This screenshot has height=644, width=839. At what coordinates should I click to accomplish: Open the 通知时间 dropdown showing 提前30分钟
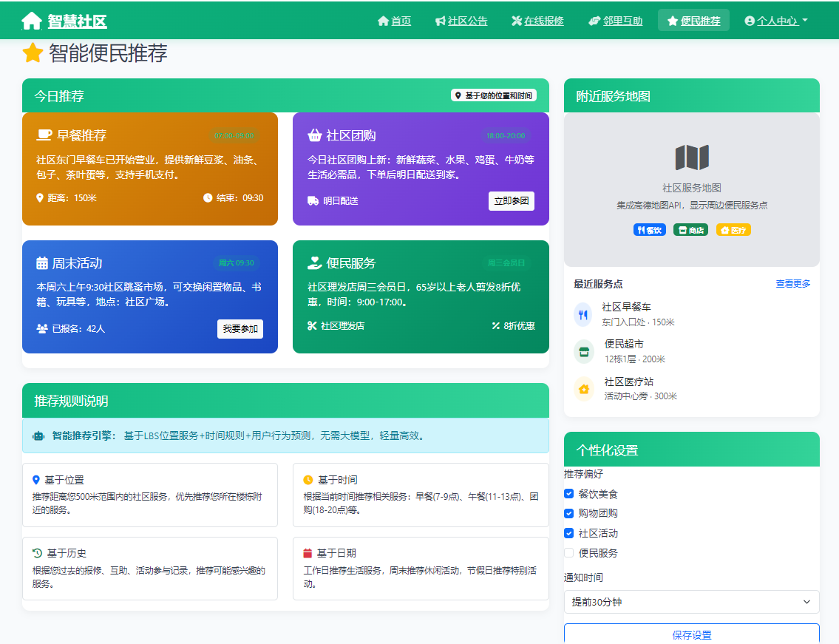click(x=691, y=602)
